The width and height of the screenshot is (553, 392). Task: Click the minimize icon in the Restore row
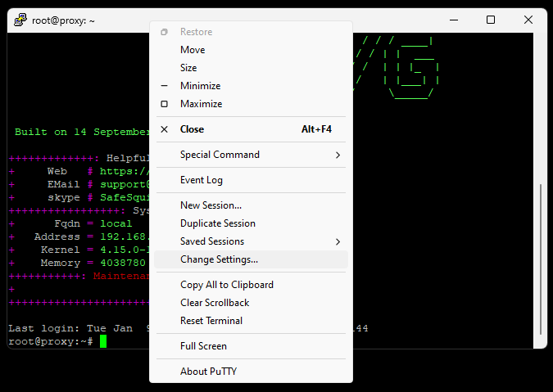coord(164,32)
